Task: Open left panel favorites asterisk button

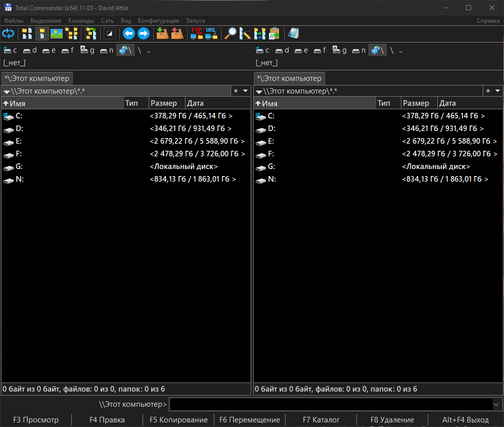Action: [236, 91]
